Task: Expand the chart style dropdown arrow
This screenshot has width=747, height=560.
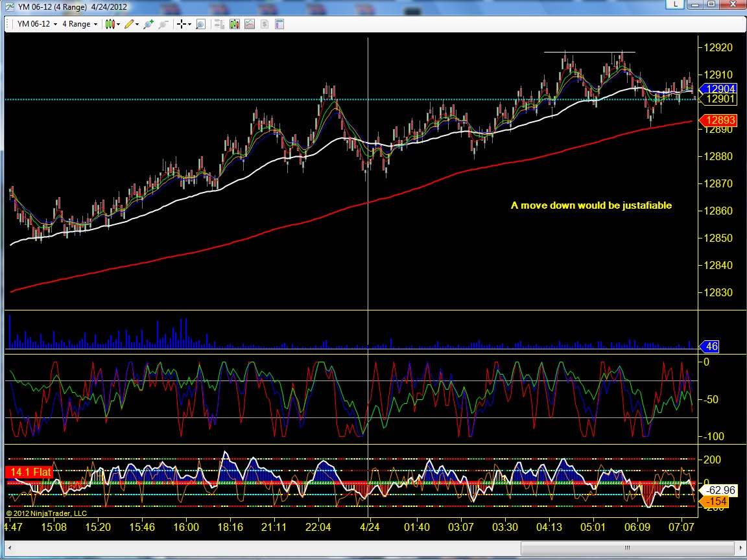Action: coord(118,24)
